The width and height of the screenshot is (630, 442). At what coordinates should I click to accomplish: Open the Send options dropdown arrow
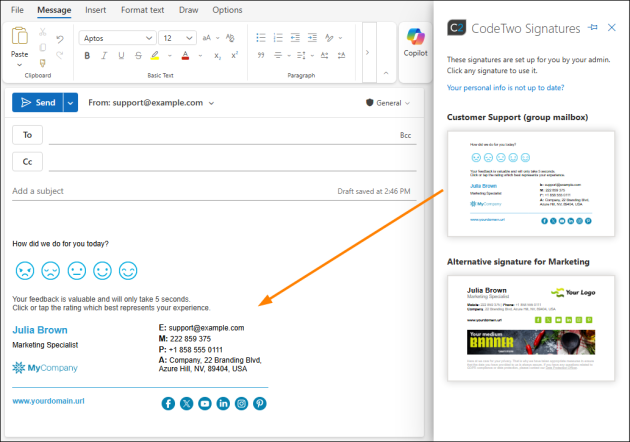pyautogui.click(x=70, y=102)
